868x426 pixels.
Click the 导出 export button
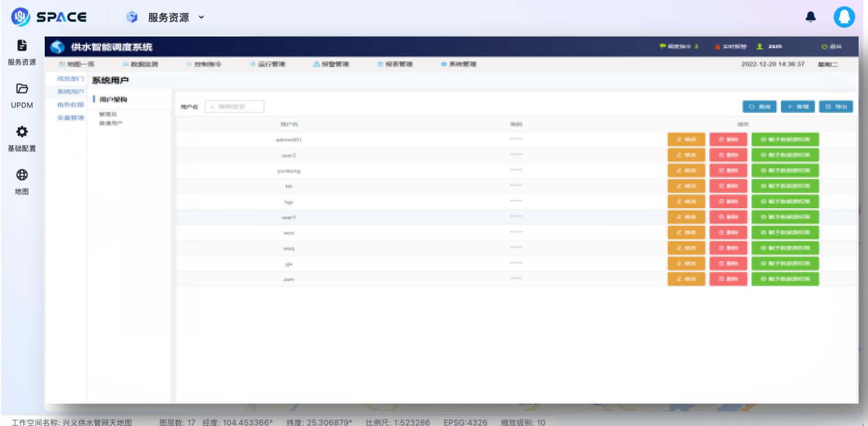click(x=836, y=106)
